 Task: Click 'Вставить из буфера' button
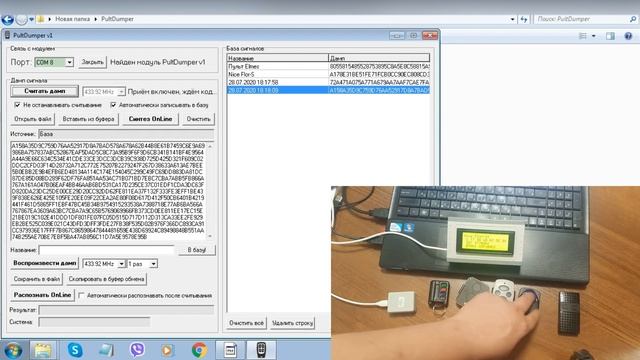[88, 119]
